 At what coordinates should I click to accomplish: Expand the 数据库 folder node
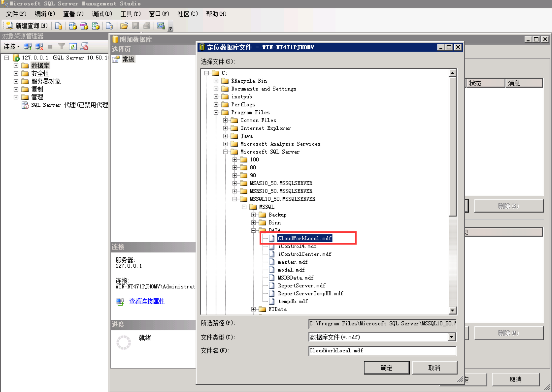tap(16, 65)
